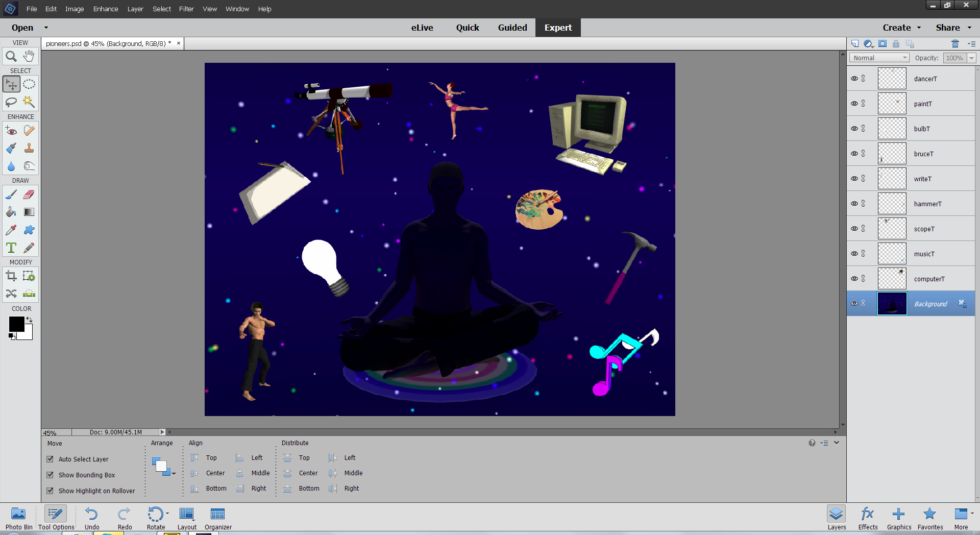Select the Zoom tool
The width and height of the screenshot is (980, 535).
11,56
